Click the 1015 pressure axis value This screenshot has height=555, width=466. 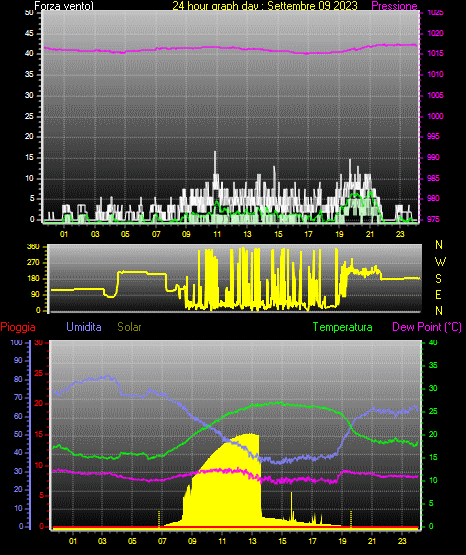[435, 53]
